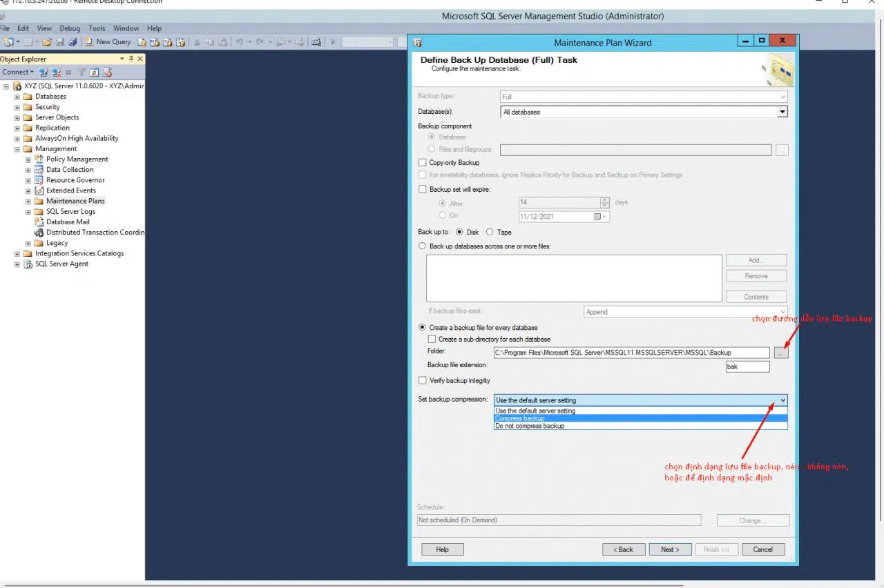Viewport: 884px width, 588px height.
Task: Close the Object Explorer panel
Action: (140, 59)
